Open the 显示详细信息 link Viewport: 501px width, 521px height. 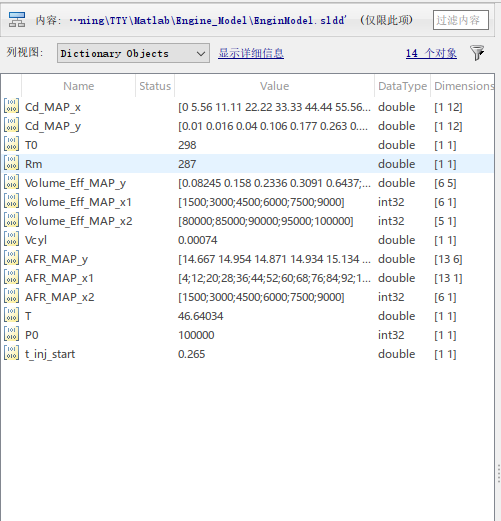[251, 53]
